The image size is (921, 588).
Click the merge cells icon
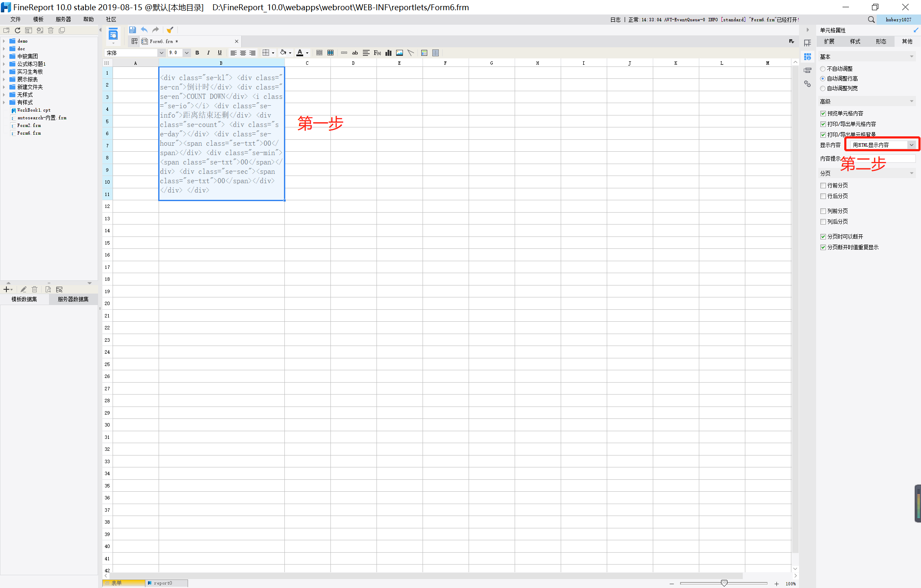coord(319,53)
